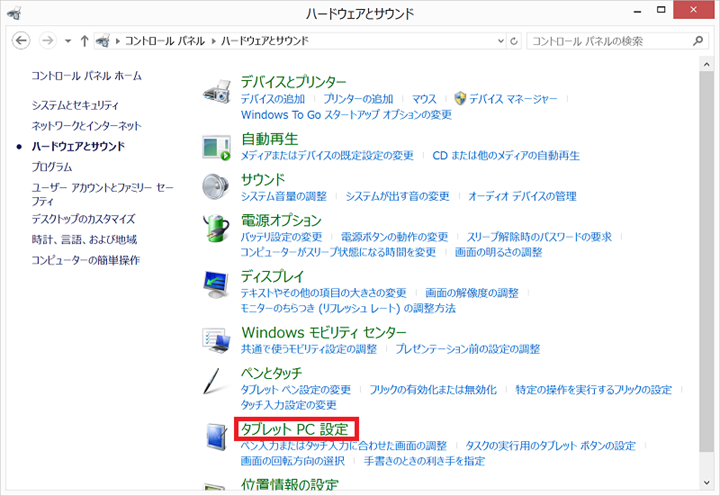Expand the chevron before ハードウェアとサウンド in address bar
This screenshot has height=496, width=720.
(x=214, y=41)
